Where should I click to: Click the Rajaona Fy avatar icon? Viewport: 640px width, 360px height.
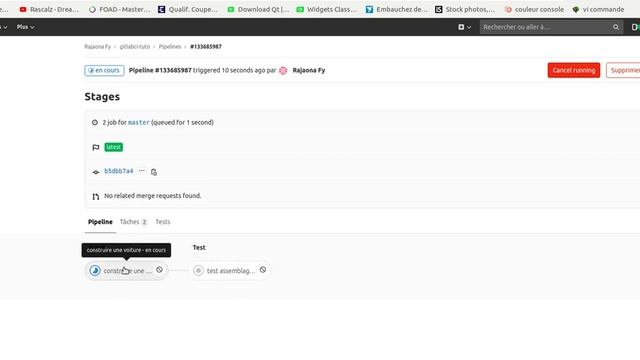click(x=283, y=70)
